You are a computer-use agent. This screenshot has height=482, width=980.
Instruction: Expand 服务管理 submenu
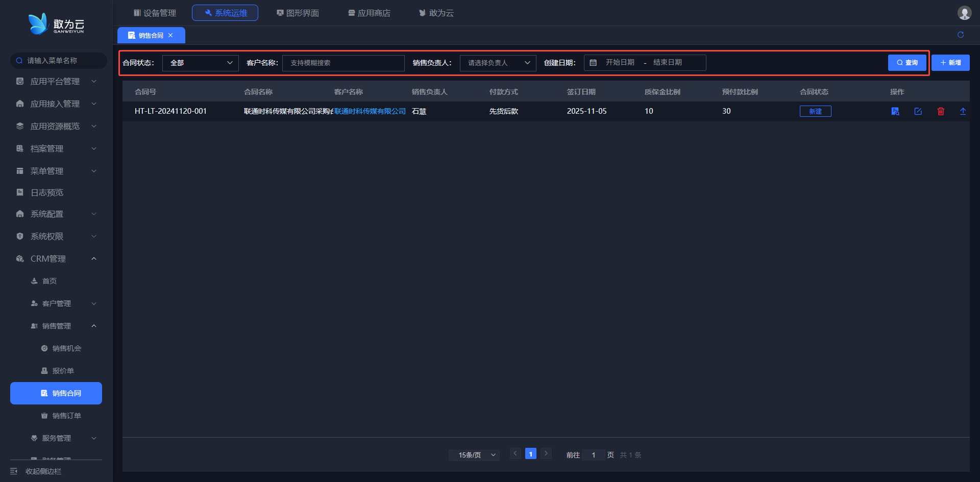[x=56, y=438]
